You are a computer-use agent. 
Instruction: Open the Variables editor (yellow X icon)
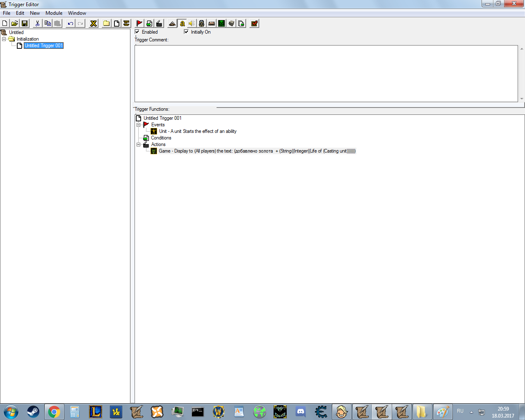pos(94,23)
